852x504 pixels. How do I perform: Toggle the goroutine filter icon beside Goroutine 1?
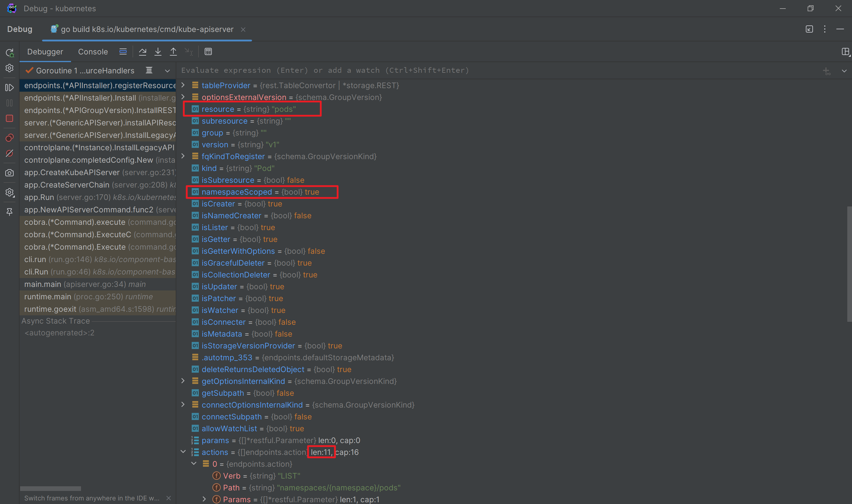click(x=149, y=70)
